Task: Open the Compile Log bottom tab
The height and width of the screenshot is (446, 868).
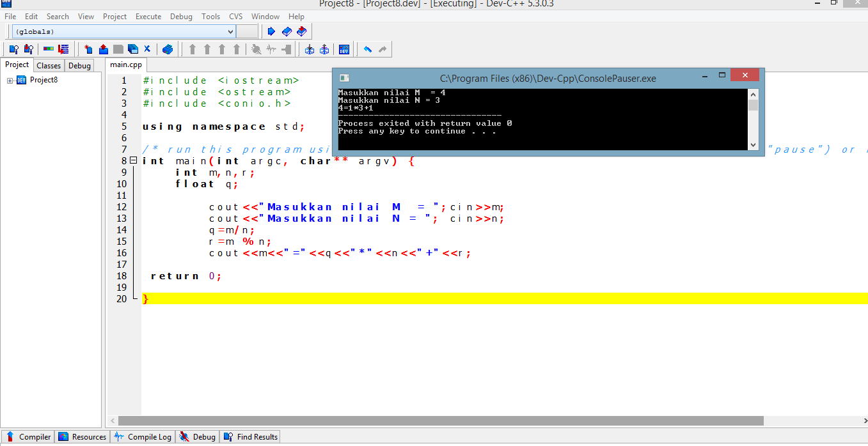Action: (x=143, y=437)
